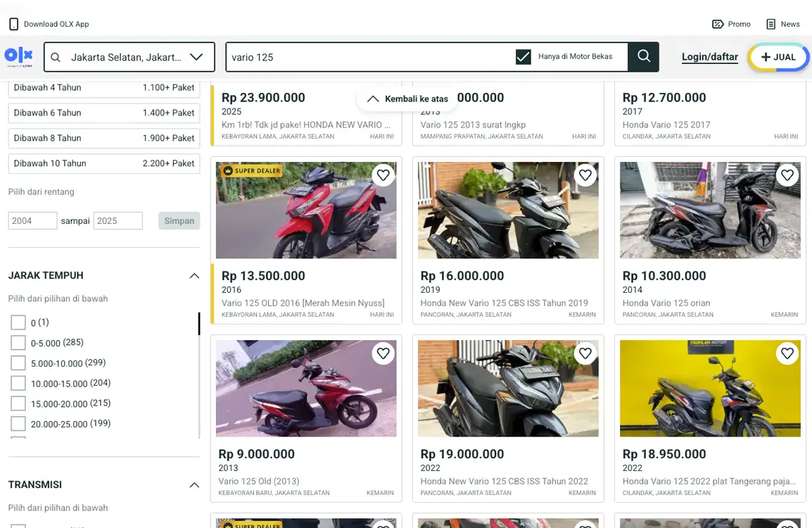The width and height of the screenshot is (812, 528).
Task: Check the 0 (1) mileage option
Action: (x=18, y=322)
